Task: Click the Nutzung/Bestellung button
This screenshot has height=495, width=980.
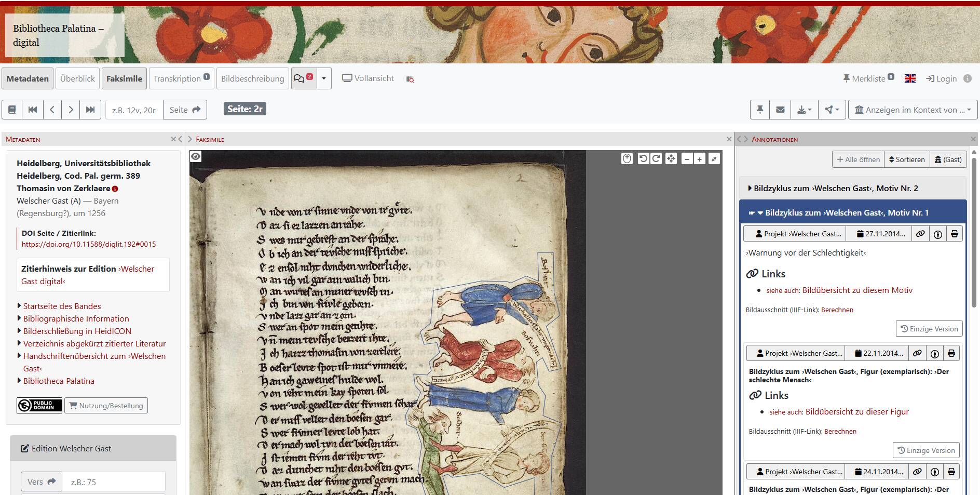Action: tap(106, 406)
